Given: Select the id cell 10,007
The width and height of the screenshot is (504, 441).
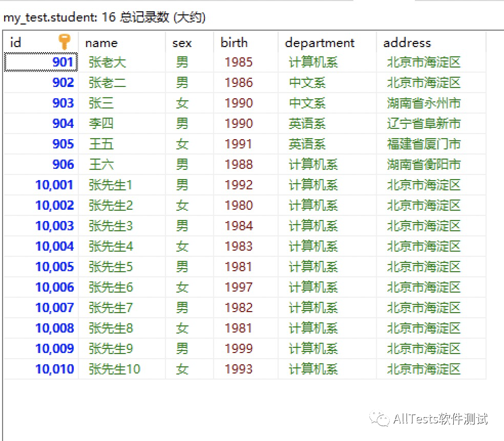Looking at the screenshot, I should (x=41, y=307).
